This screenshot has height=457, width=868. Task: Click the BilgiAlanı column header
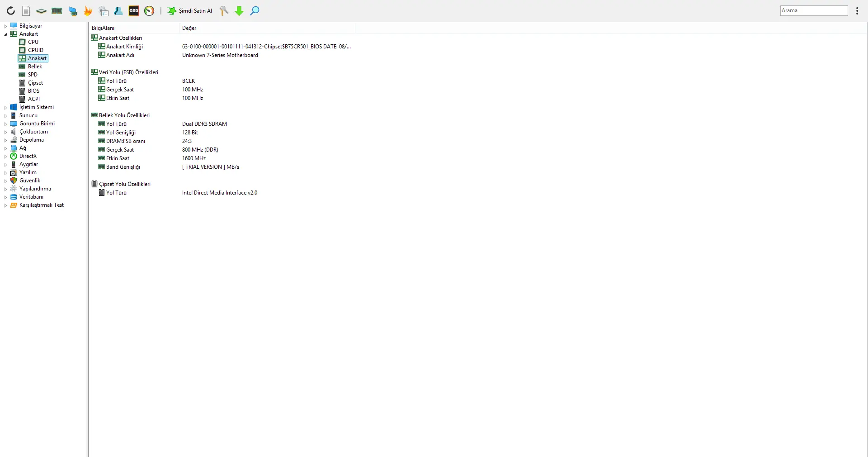[x=134, y=28]
